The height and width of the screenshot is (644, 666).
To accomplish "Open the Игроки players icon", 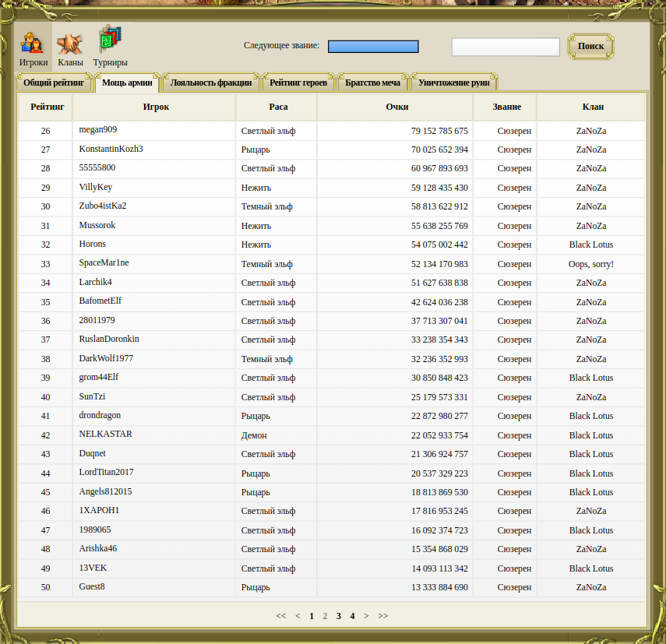I will 33,48.
